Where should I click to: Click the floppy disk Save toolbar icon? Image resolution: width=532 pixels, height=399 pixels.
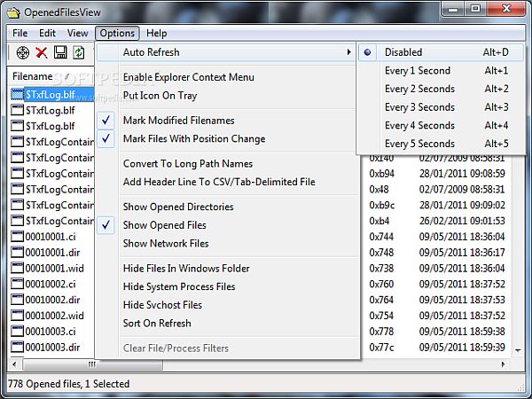pyautogui.click(x=60, y=52)
